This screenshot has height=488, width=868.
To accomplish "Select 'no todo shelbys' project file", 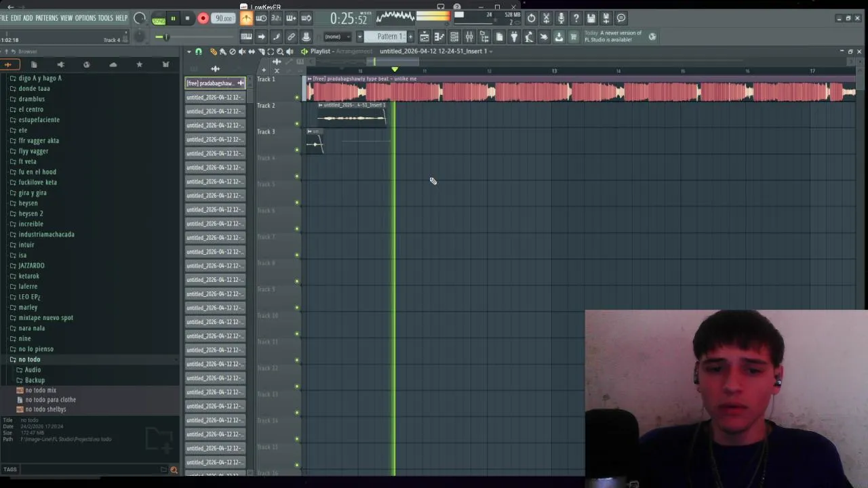I will coord(45,409).
